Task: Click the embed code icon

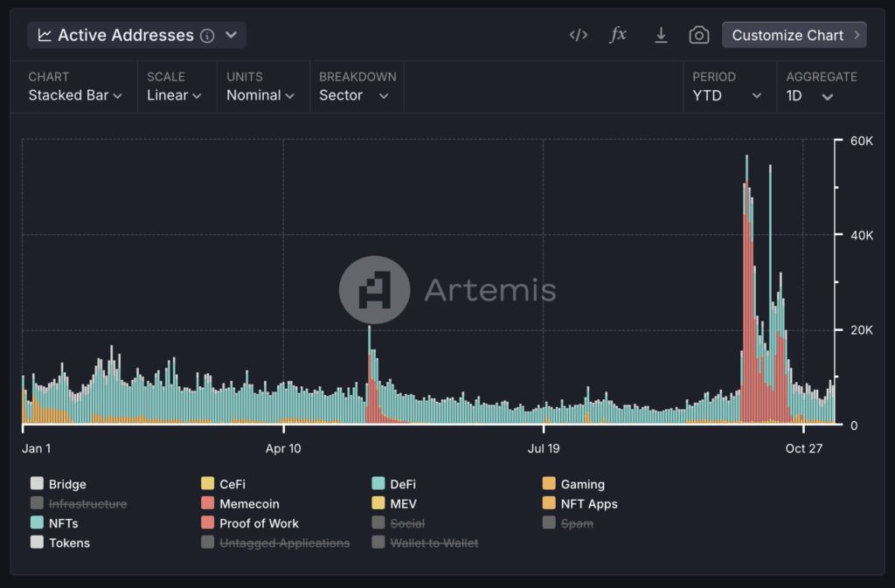Action: coord(578,35)
